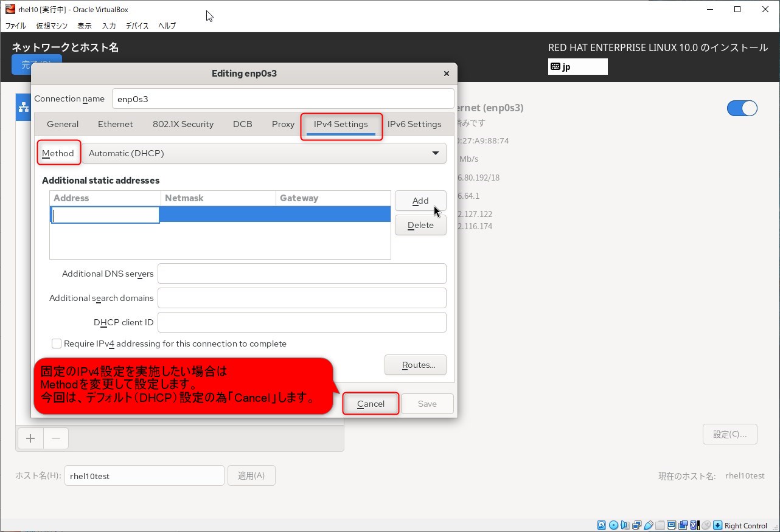
Task: Toggle the Ethernet enp0s3 connection switch
Action: (742, 108)
